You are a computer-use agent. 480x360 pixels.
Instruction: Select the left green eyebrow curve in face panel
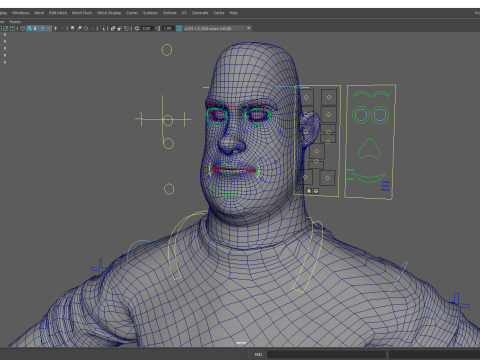[362, 94]
